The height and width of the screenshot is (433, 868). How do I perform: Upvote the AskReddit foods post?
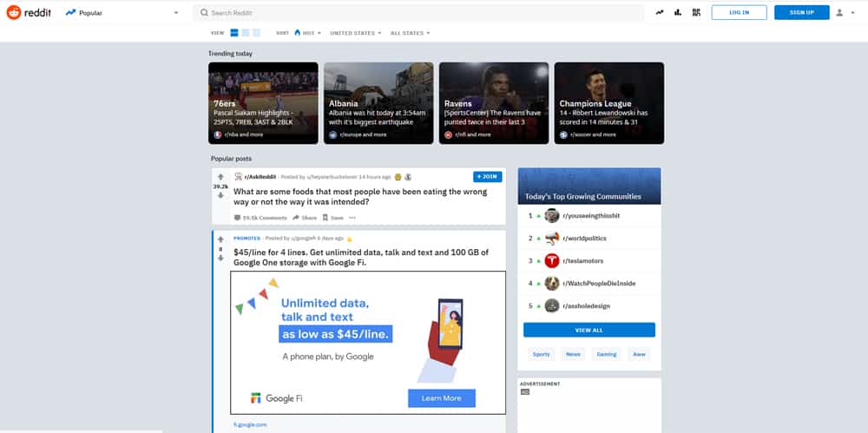(220, 177)
